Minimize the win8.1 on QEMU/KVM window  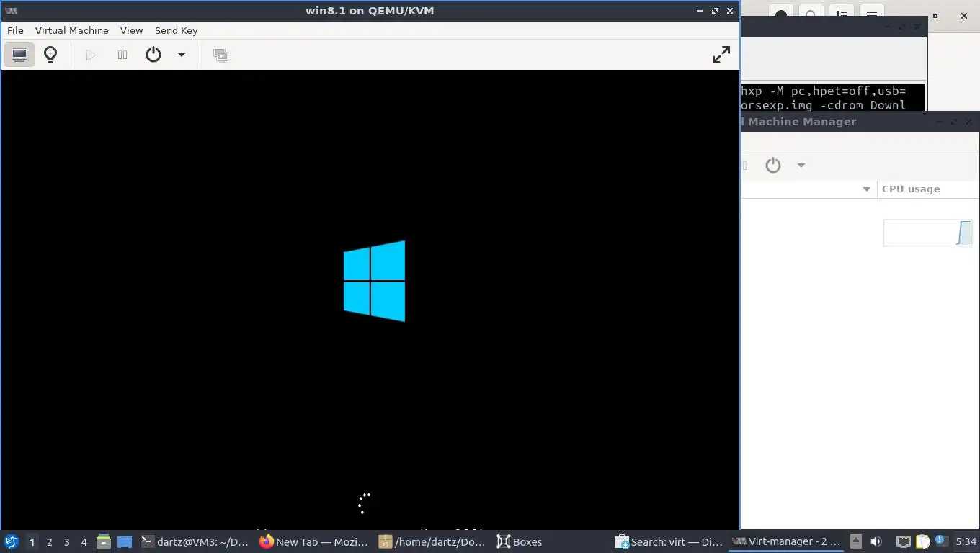[700, 11]
